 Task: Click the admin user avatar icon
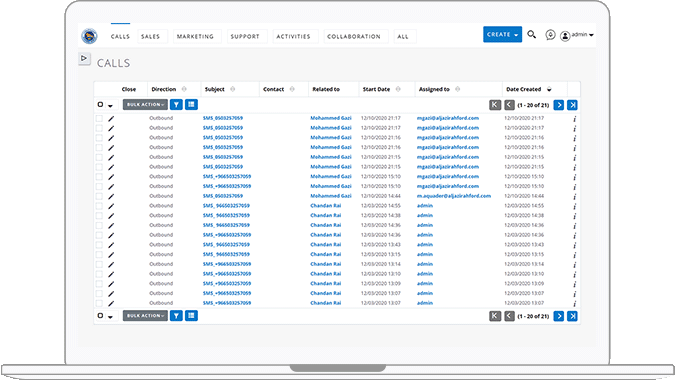(x=565, y=36)
